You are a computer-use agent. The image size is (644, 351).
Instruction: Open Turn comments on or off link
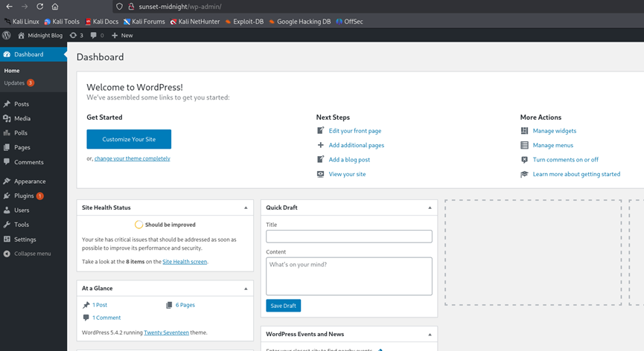pyautogui.click(x=566, y=159)
